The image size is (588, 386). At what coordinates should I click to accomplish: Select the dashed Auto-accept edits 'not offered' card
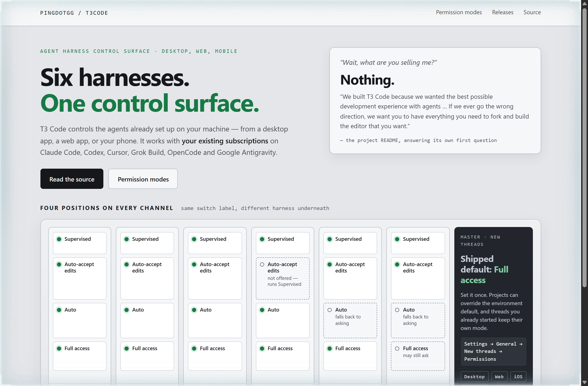click(283, 278)
